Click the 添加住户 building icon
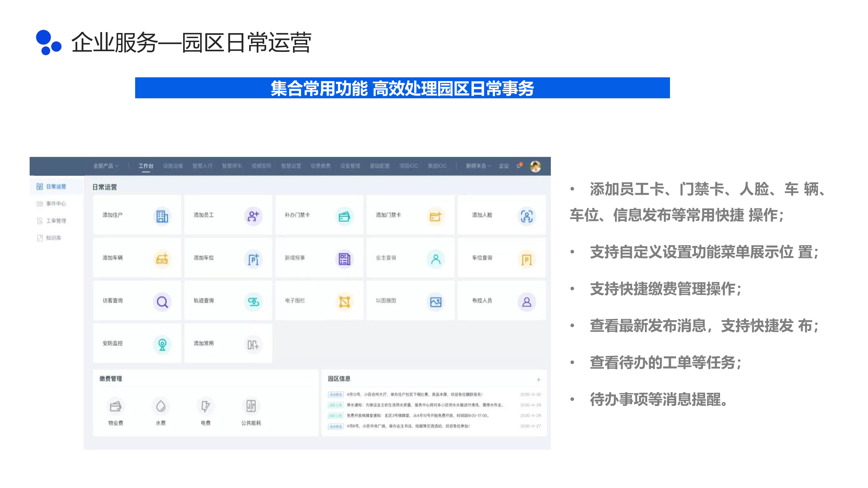Viewport: 868px width, 488px height. (162, 216)
